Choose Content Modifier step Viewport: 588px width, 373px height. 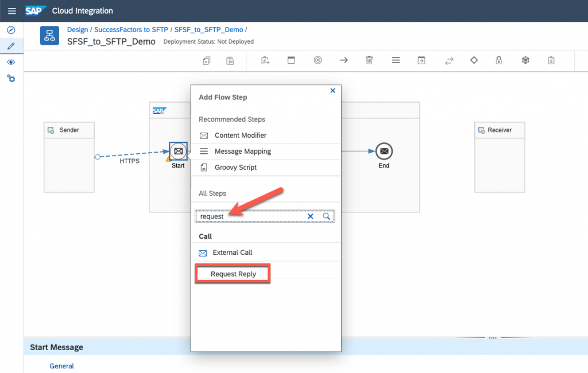pos(265,135)
